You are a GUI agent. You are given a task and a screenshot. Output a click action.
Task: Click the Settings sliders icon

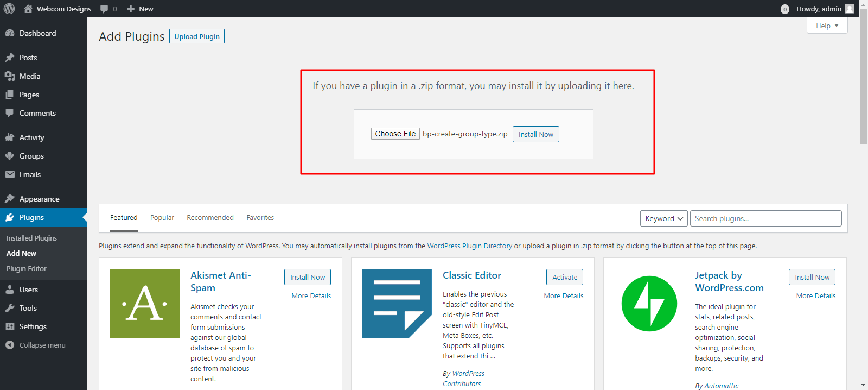[x=10, y=326]
